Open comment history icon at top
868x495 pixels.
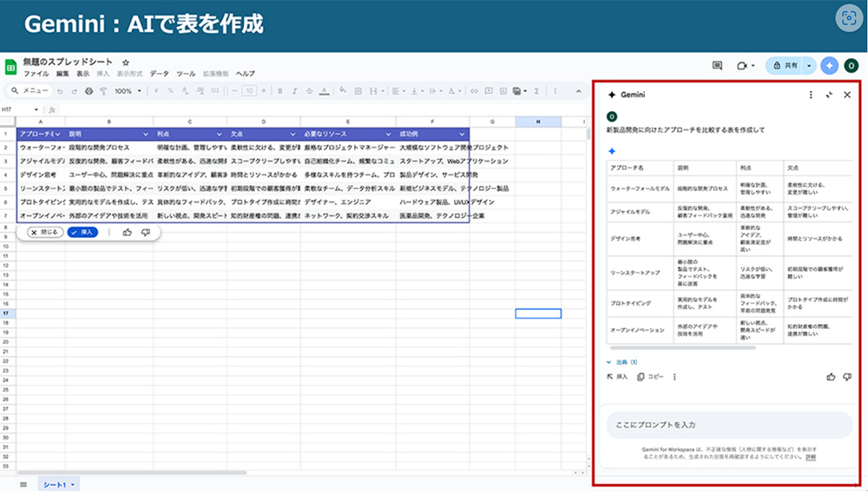click(x=718, y=65)
